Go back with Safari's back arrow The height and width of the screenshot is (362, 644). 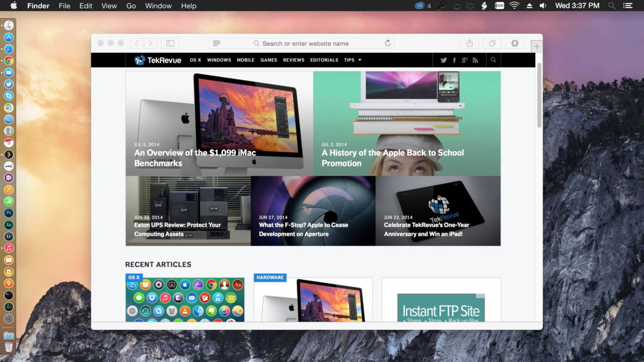(x=137, y=43)
